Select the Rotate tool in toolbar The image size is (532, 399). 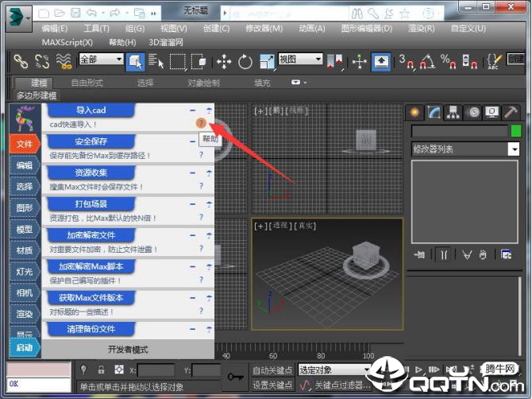(x=245, y=61)
